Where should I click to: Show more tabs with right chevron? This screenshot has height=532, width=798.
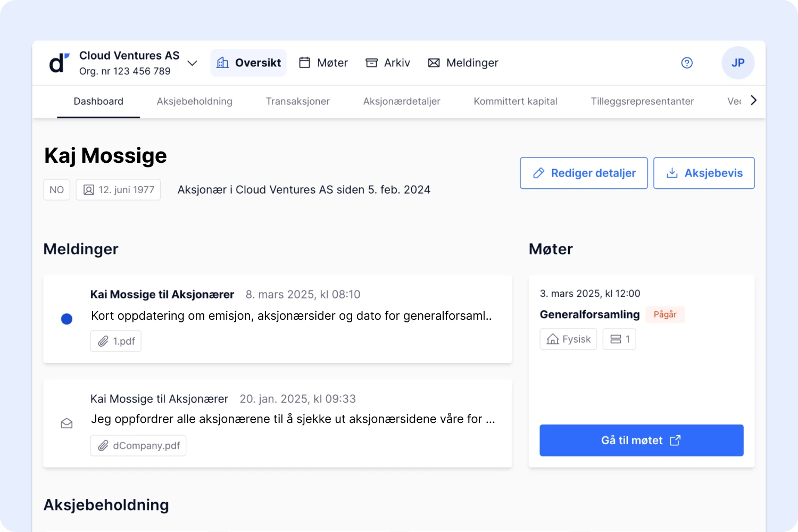(x=753, y=101)
